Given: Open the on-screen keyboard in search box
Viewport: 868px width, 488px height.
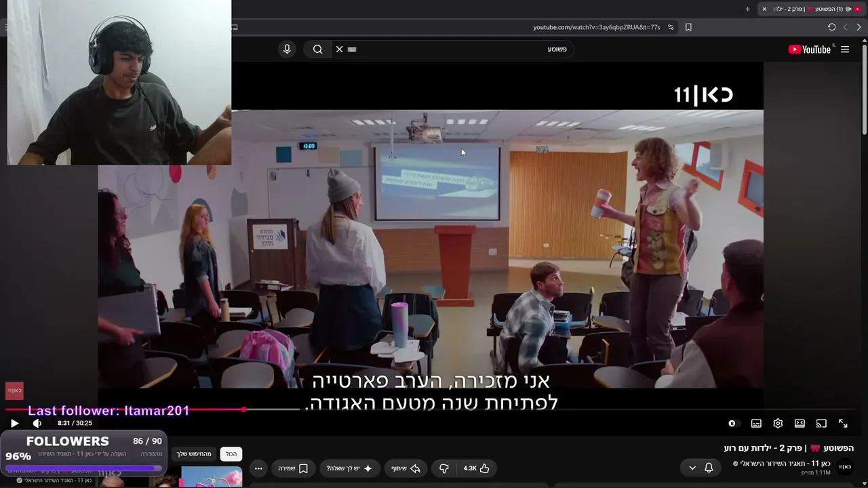Looking at the screenshot, I should pos(352,49).
